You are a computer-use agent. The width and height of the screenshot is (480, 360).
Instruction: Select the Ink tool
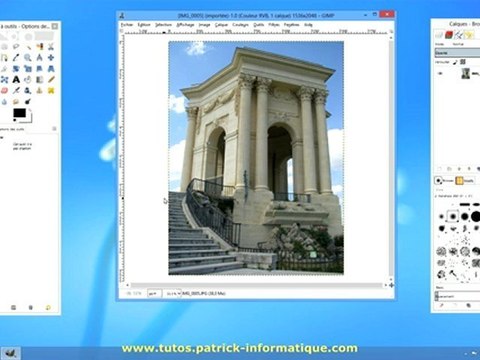click(x=28, y=90)
